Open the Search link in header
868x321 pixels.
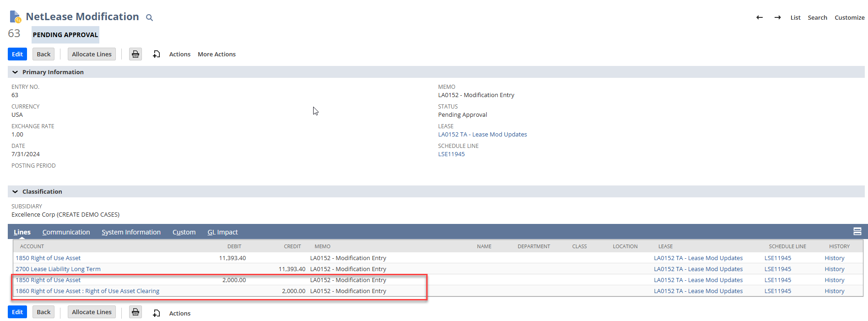pos(817,17)
